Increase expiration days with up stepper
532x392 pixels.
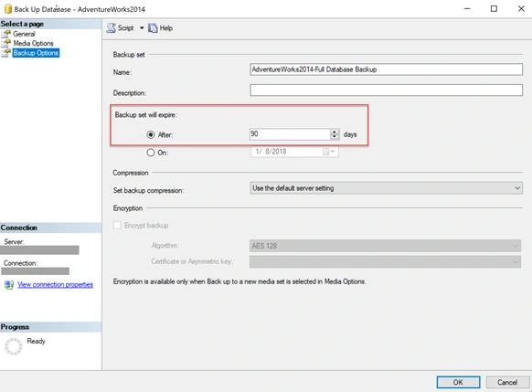[335, 132]
